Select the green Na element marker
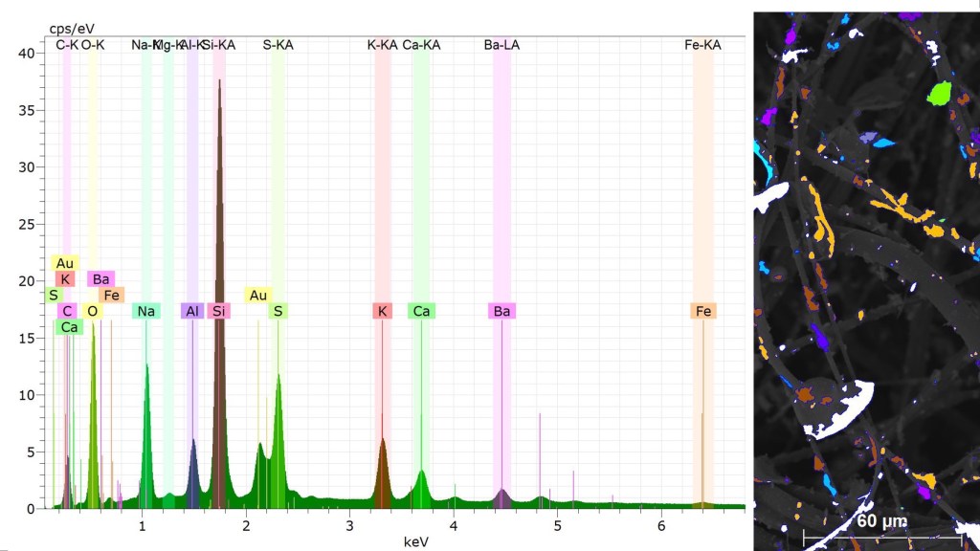The image size is (980, 551). tap(146, 311)
